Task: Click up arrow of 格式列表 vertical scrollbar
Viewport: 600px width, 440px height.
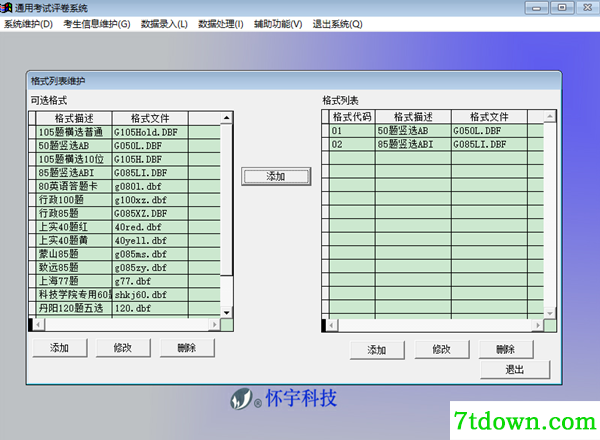Action: click(x=550, y=116)
